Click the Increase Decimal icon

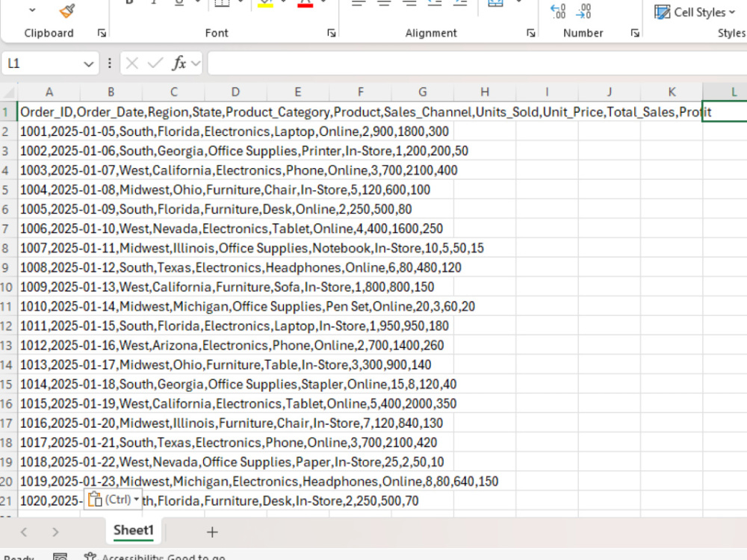tap(558, 11)
